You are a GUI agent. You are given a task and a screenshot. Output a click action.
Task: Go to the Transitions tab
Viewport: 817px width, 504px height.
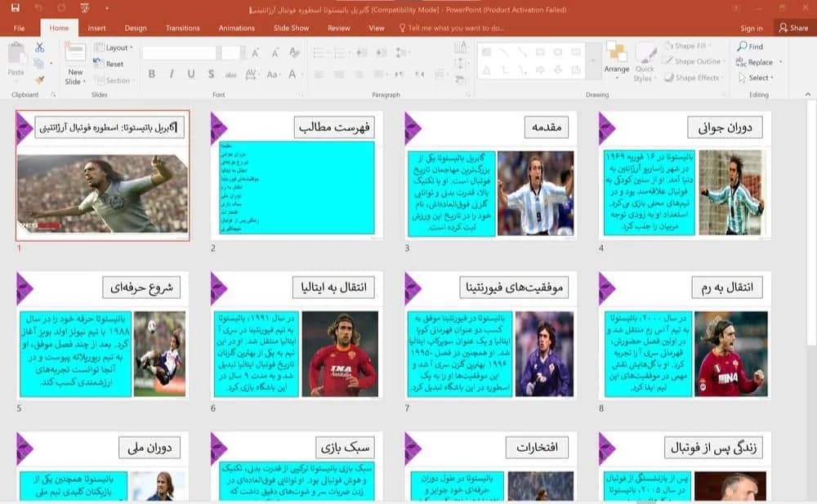tap(182, 28)
